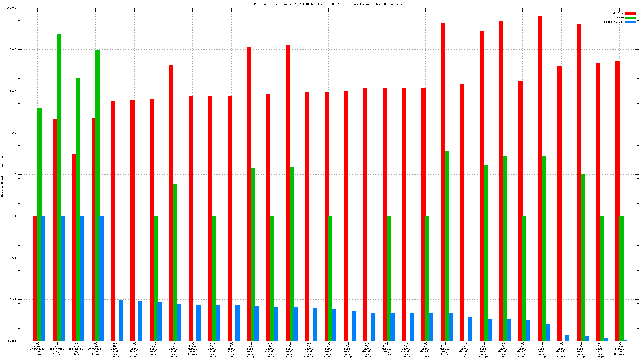Click the 0.1 y-axis tick label
Screen dimensions: 644x362
pos(14,258)
